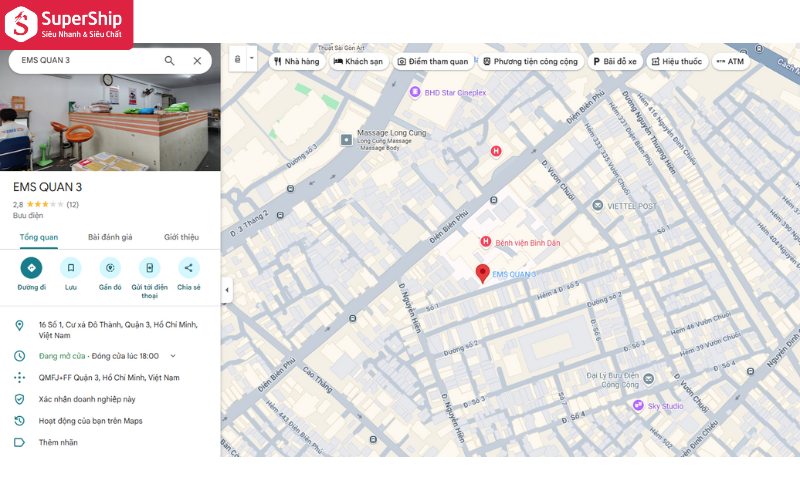Click the history activity icon
This screenshot has width=800, height=500.
point(19,421)
